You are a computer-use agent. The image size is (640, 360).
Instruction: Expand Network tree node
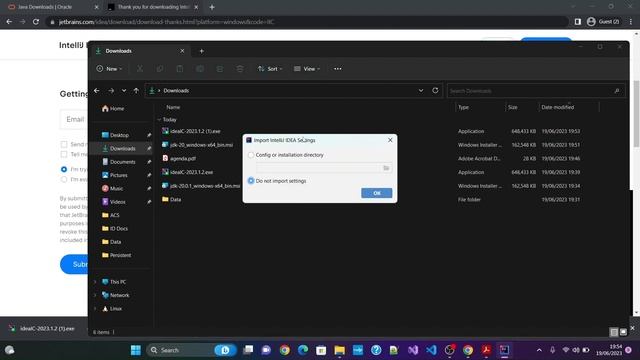pos(95,296)
